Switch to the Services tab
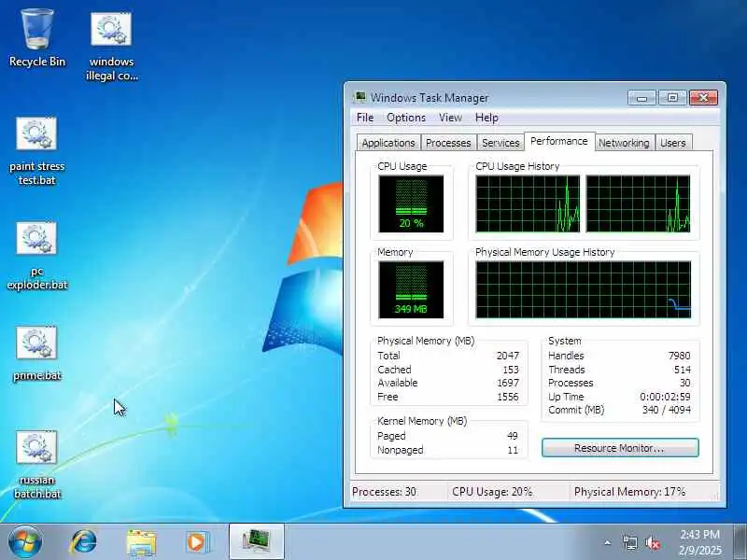Image resolution: width=747 pixels, height=560 pixels. (x=500, y=143)
